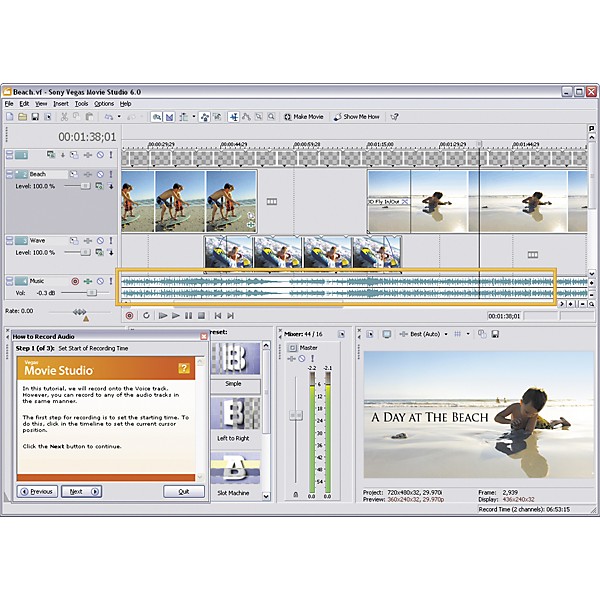Open Project Properties toolbar icon
The width and height of the screenshot is (600, 600).
pyautogui.click(x=48, y=117)
